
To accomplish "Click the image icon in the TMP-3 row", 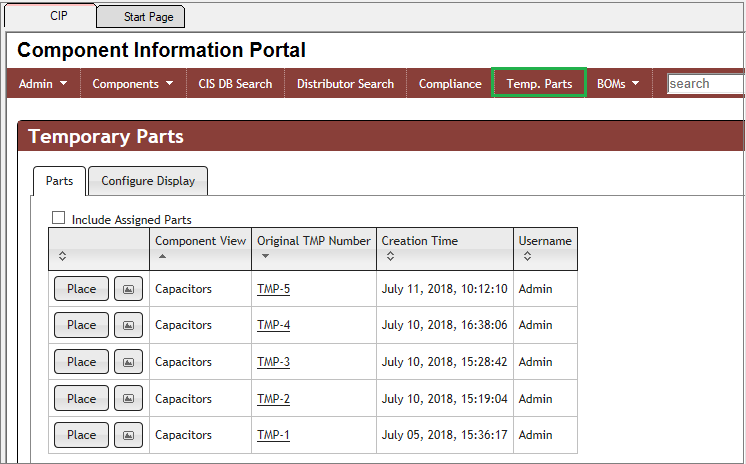I will click(128, 362).
